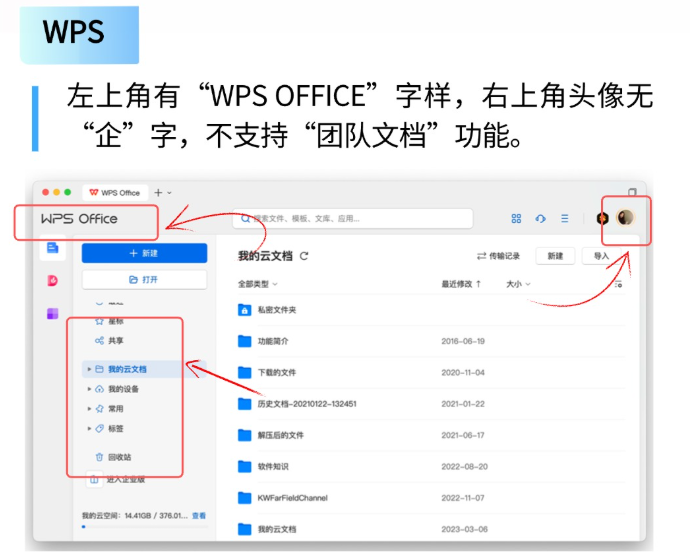Click the list view settings icon

tap(618, 284)
